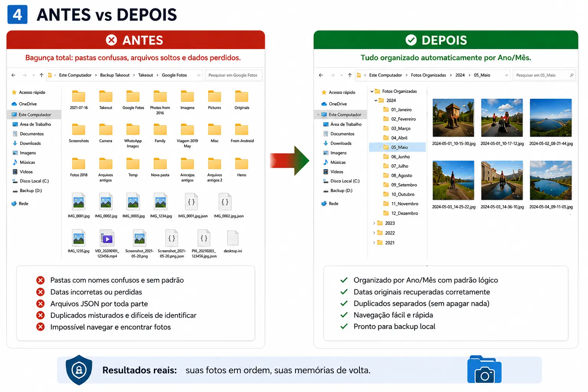Expand the 2023 folder in tree
Image resolution: width=588 pixels, height=392 pixels.
[374, 223]
